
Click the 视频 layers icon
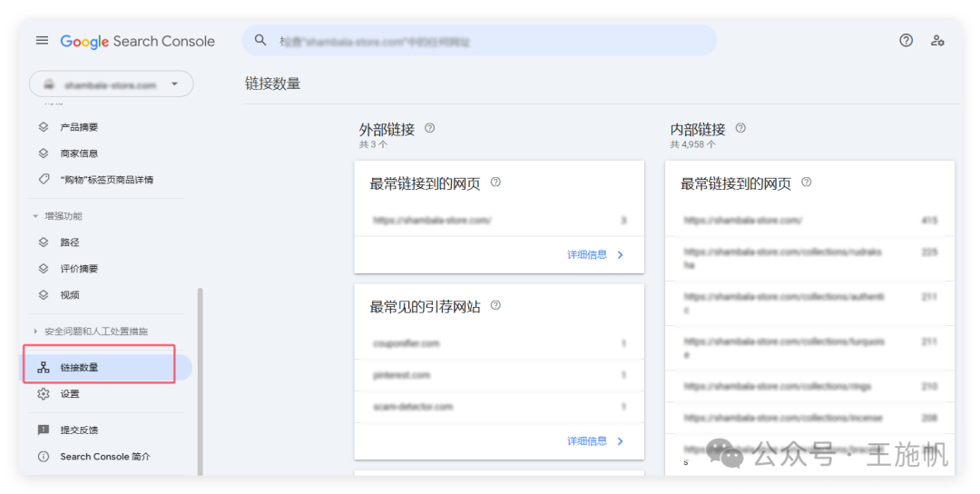pyautogui.click(x=44, y=294)
